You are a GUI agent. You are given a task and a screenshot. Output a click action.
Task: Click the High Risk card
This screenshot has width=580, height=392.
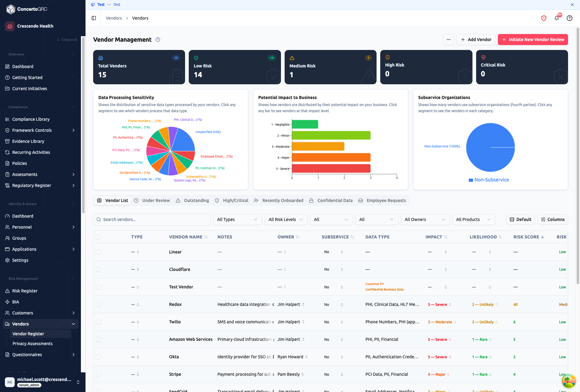[426, 67]
